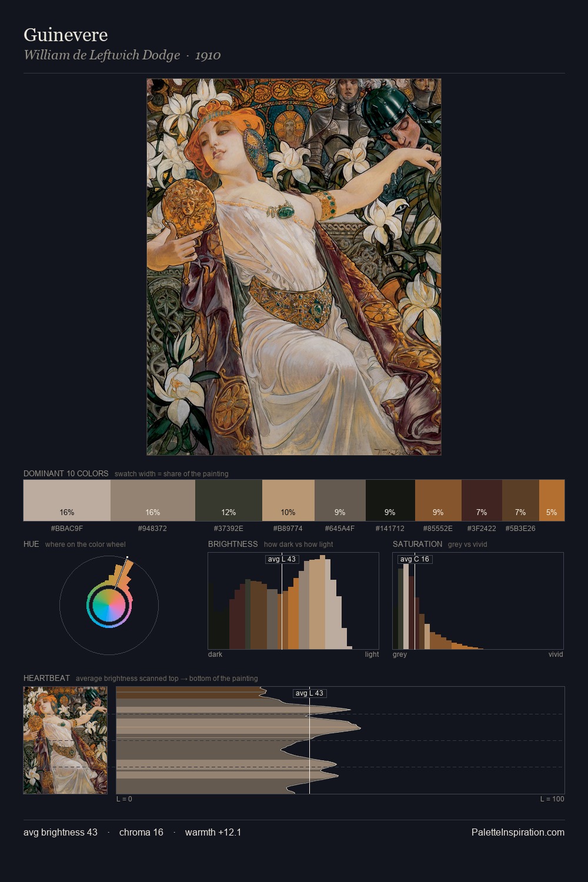The height and width of the screenshot is (882, 588).
Task: Select the hex code text '#B89774'
Action: tap(288, 529)
